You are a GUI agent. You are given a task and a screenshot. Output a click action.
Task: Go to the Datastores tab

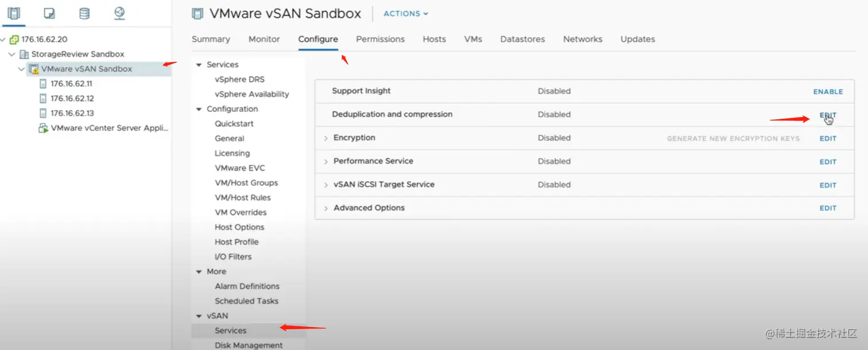coord(522,39)
